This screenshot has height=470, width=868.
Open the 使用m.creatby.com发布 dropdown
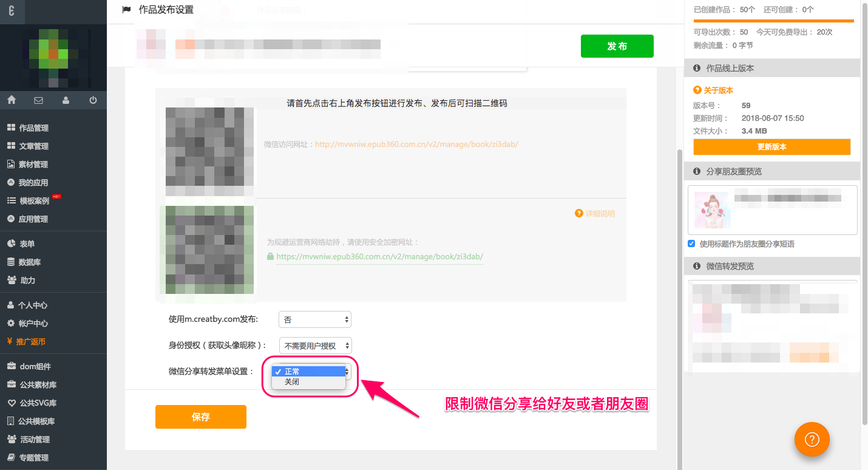[x=314, y=319]
